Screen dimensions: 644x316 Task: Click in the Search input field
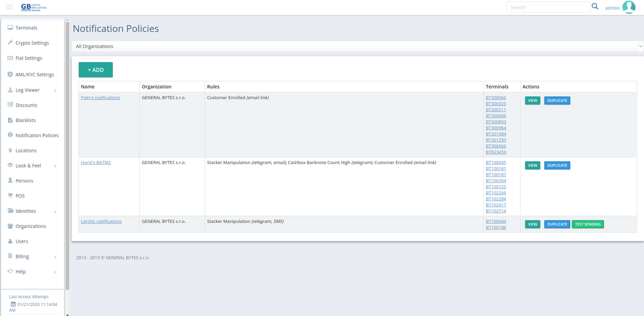pos(547,7)
